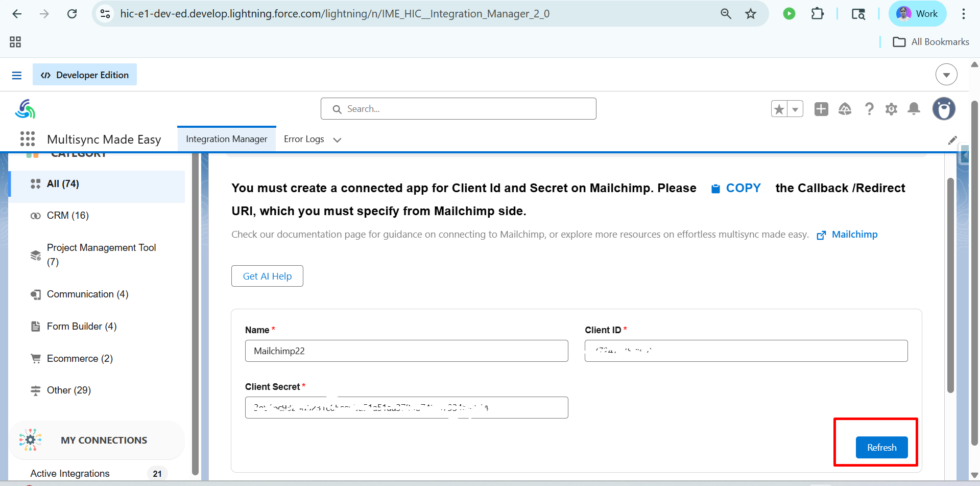This screenshot has width=980, height=486.
Task: Click the category sidebar scrollbar
Action: tap(195, 314)
